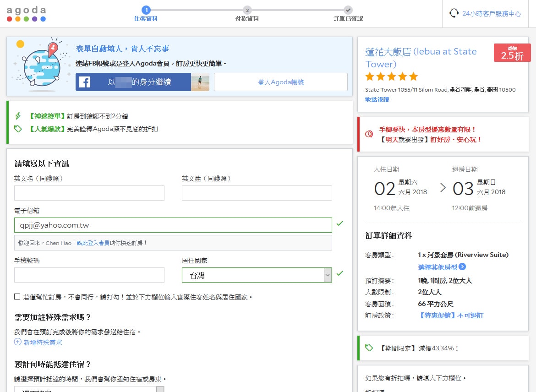The height and width of the screenshot is (392, 536).
Task: Click the 需要加註特殊需求嗎 heading
Action: click(x=53, y=317)
